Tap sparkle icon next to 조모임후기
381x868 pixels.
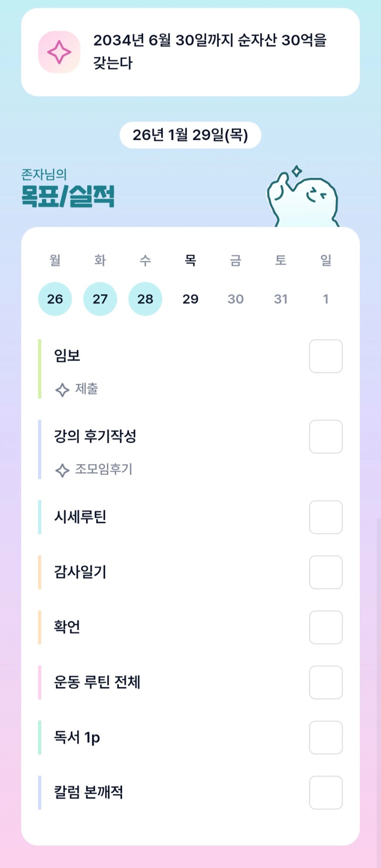coord(62,470)
